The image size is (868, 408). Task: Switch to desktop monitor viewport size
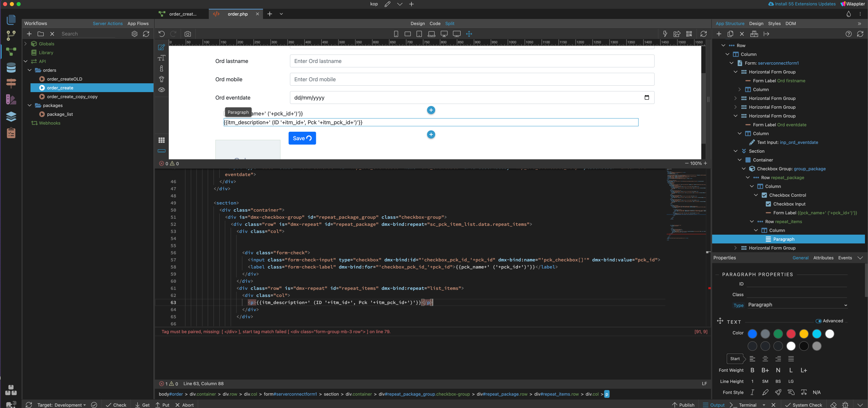pyautogui.click(x=444, y=34)
